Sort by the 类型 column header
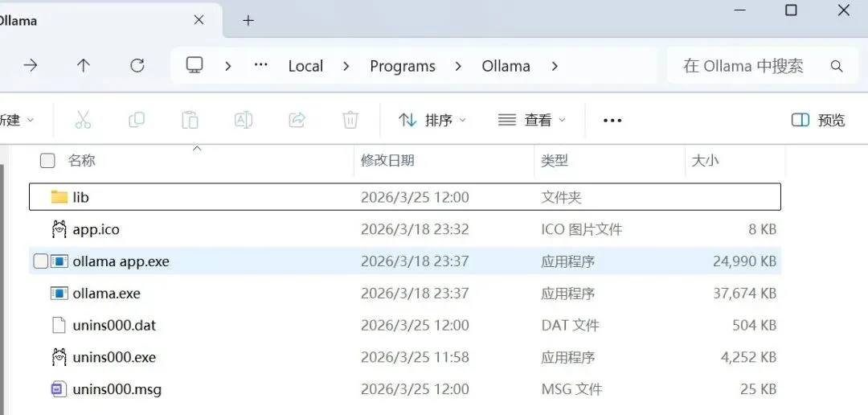Viewport: 868px width, 415px height. click(x=554, y=161)
